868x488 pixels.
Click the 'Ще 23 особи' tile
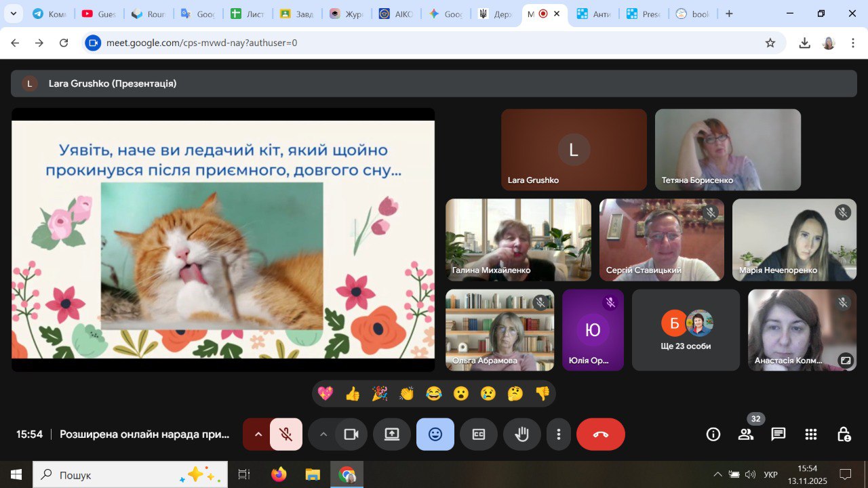tap(686, 330)
